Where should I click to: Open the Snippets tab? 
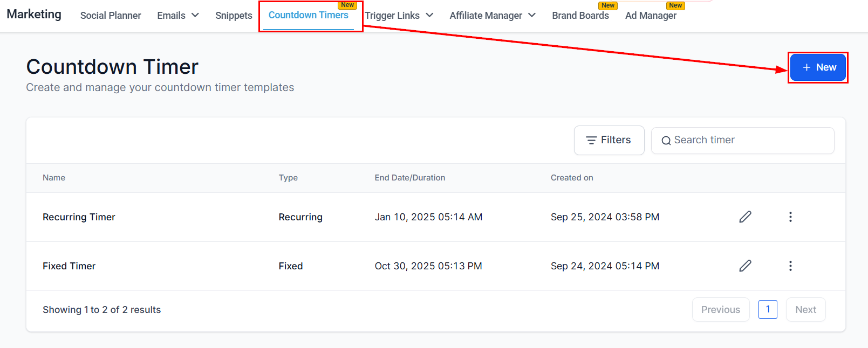tap(234, 16)
